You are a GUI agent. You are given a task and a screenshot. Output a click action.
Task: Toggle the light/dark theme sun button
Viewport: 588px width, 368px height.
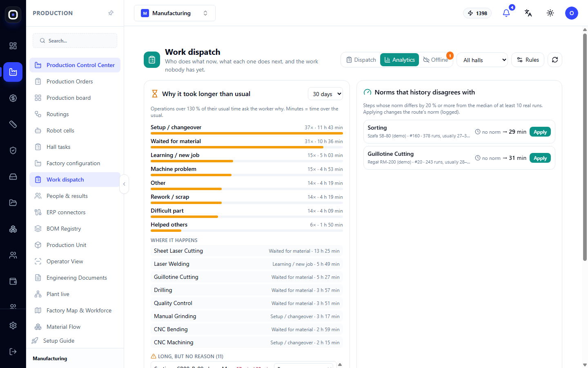tap(550, 13)
